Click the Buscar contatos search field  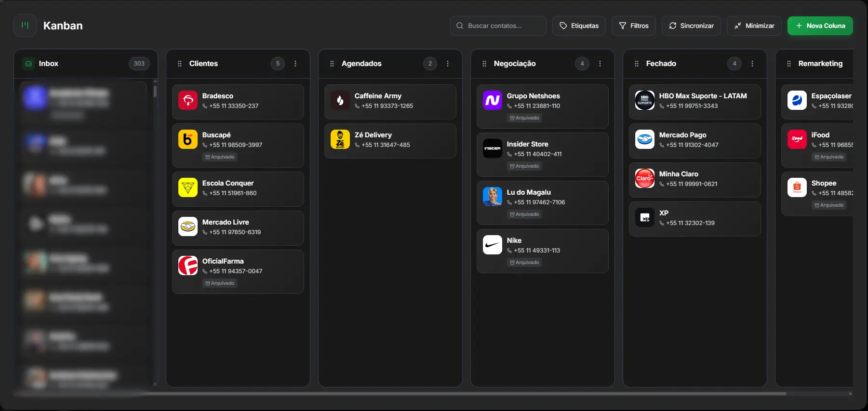pyautogui.click(x=498, y=26)
